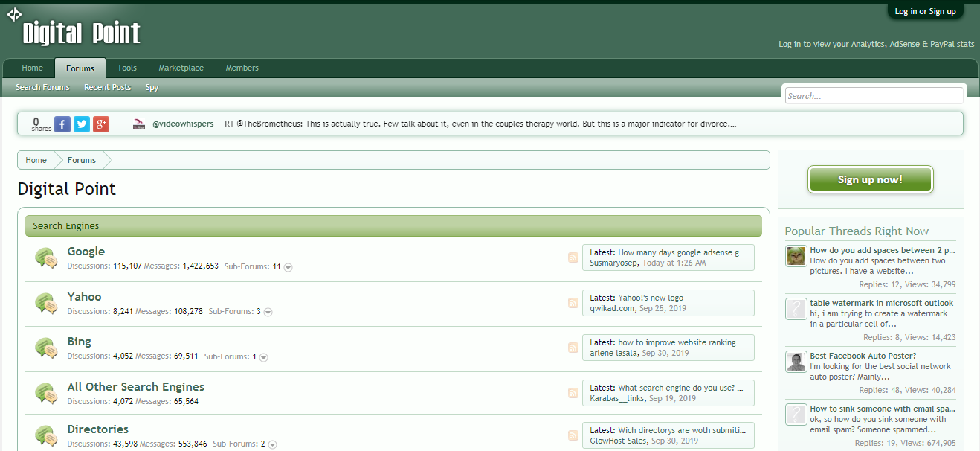Select the Forums tab
The height and width of the screenshot is (451, 980).
[80, 68]
